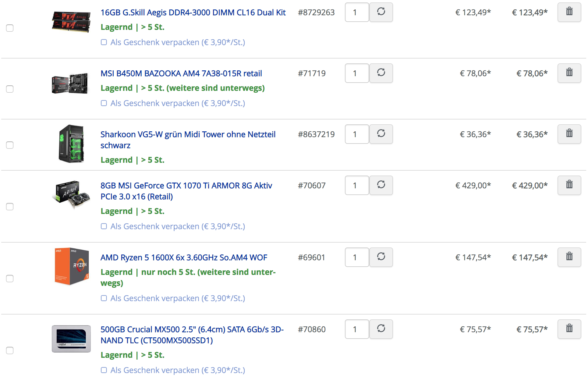Open AMD Ryzen 5 1600X product page
Viewport: 588px width, 384px height.
coord(184,258)
